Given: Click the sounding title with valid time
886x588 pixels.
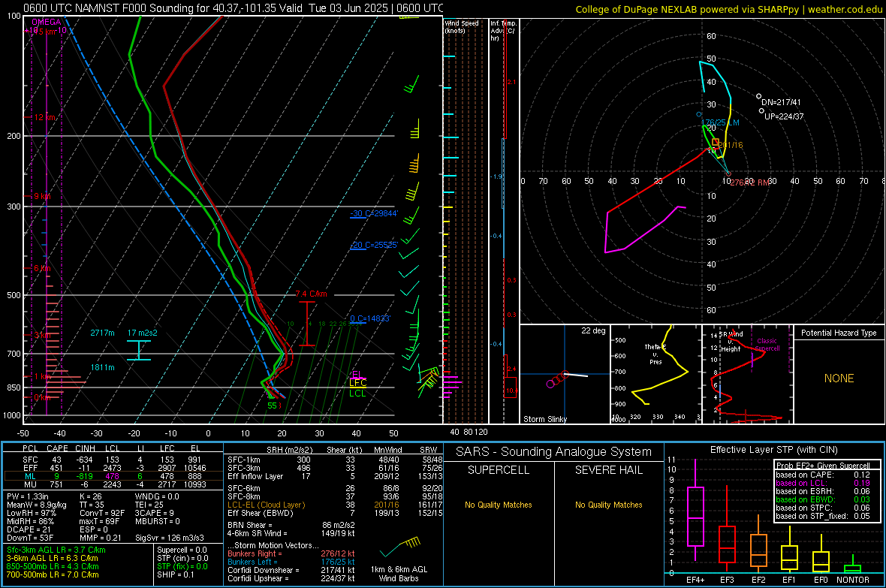Looking at the screenshot, I should pyautogui.click(x=233, y=8).
